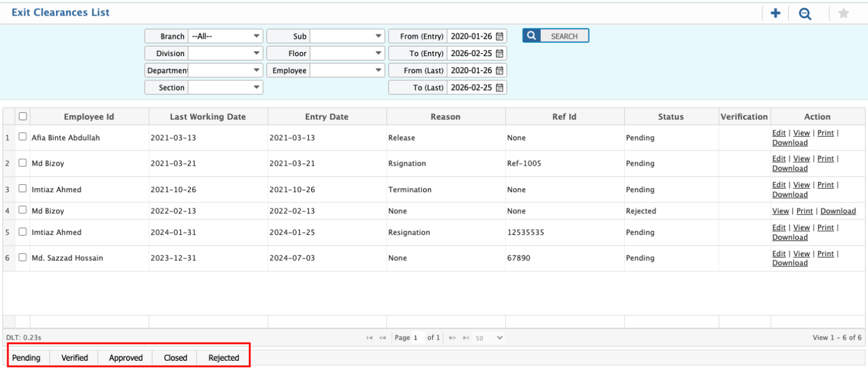The width and height of the screenshot is (868, 374).
Task: Open calendar picker for To (Last) date
Action: click(500, 88)
